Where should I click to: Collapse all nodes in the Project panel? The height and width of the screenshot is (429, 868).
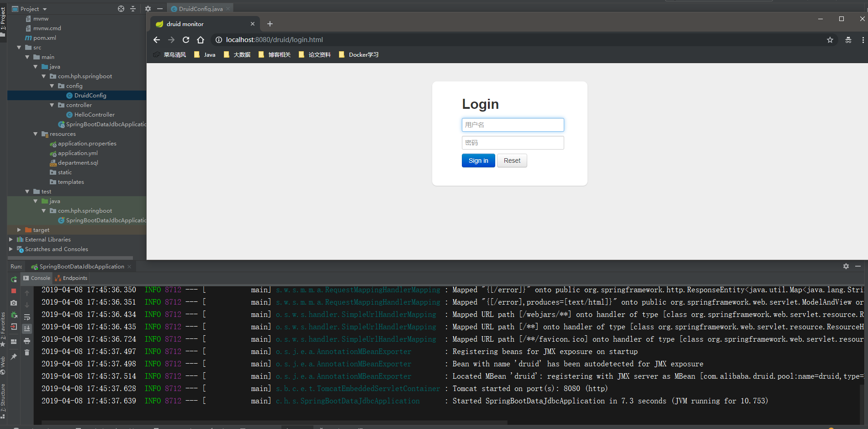[x=133, y=9]
